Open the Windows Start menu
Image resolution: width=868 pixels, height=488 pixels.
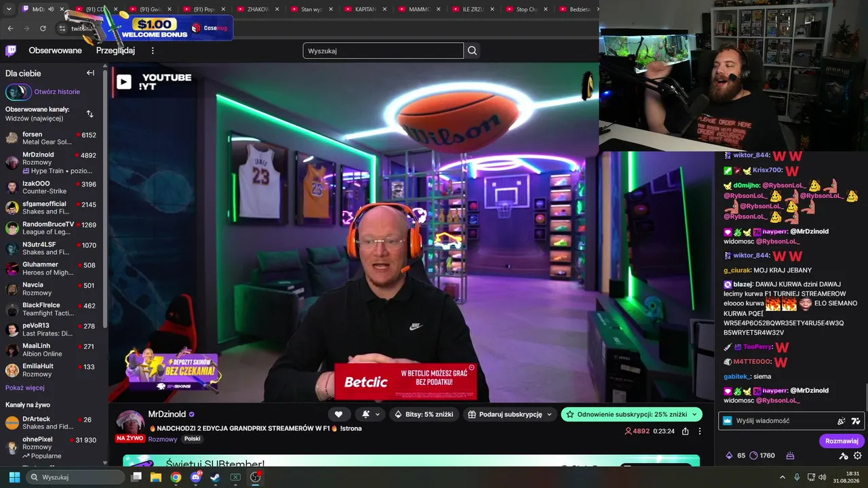pos(14,477)
